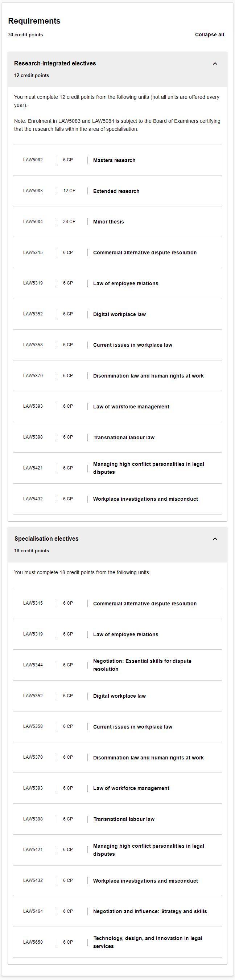Collapse the Specialisation electives section chevron

[x=215, y=539]
